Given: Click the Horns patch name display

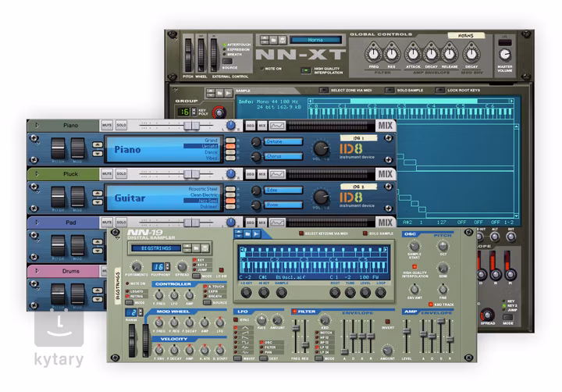Looking at the screenshot, I should coord(315,39).
